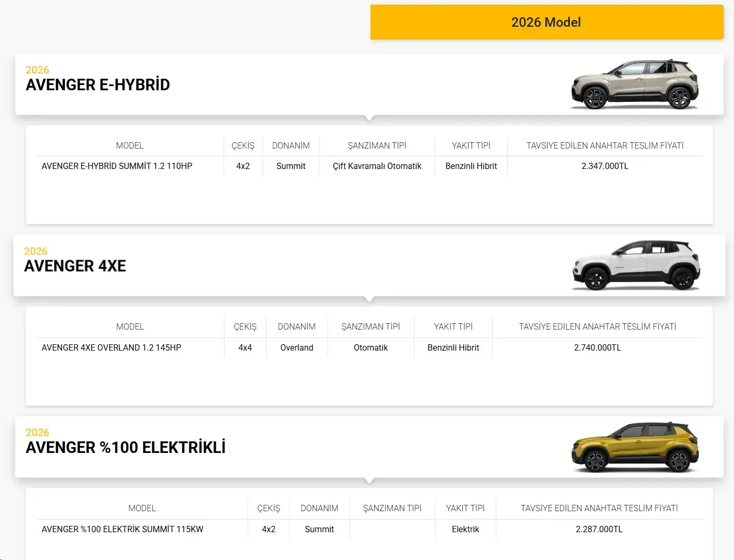Click the Summit trim cell in electric row

320,529
